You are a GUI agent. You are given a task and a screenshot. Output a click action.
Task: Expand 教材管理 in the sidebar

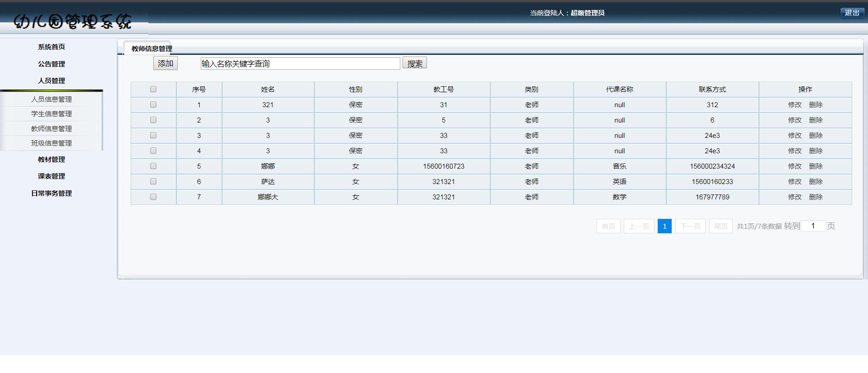point(52,160)
